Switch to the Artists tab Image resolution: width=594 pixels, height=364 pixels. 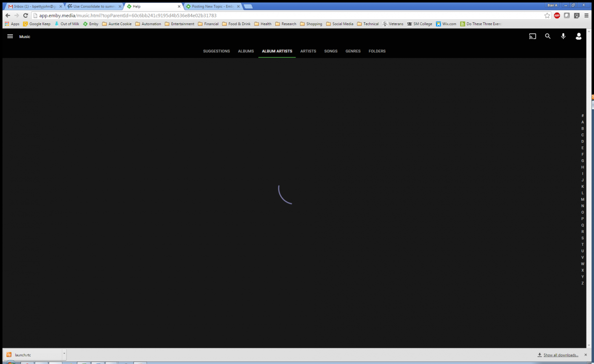coord(308,51)
